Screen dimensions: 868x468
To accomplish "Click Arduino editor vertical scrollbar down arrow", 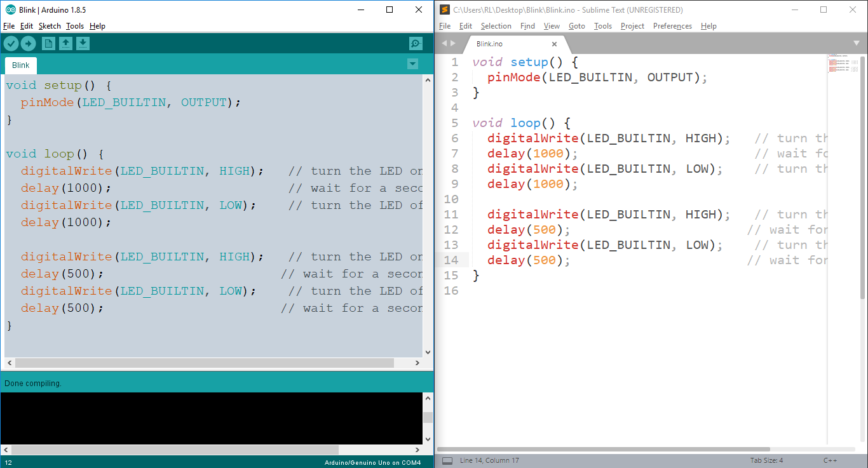I will [x=428, y=352].
